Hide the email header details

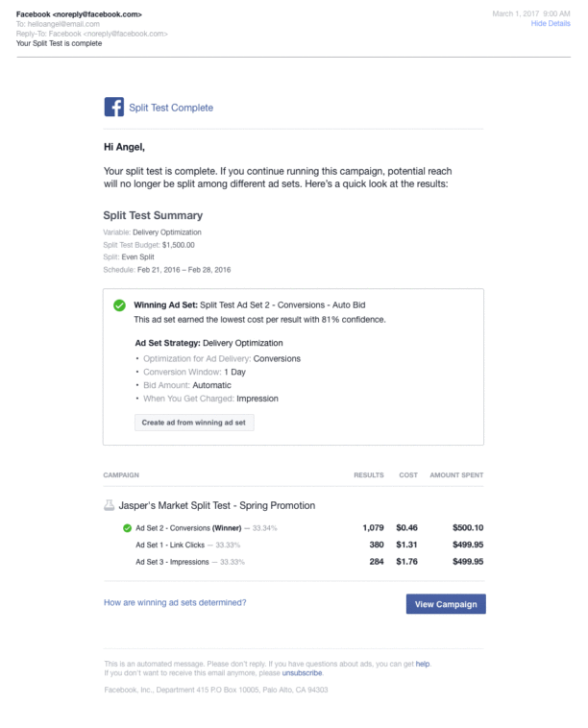pyautogui.click(x=551, y=23)
